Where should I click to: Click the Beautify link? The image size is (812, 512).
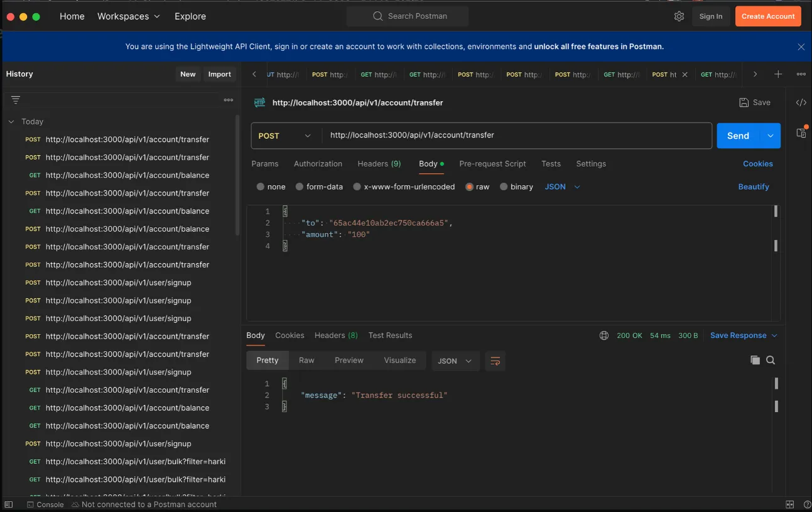coord(753,187)
